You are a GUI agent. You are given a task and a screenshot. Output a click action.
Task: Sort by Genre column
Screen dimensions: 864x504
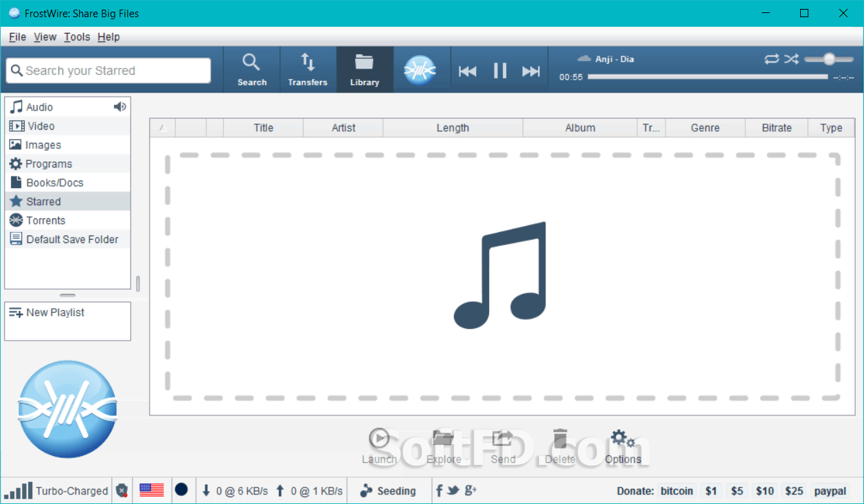point(705,128)
